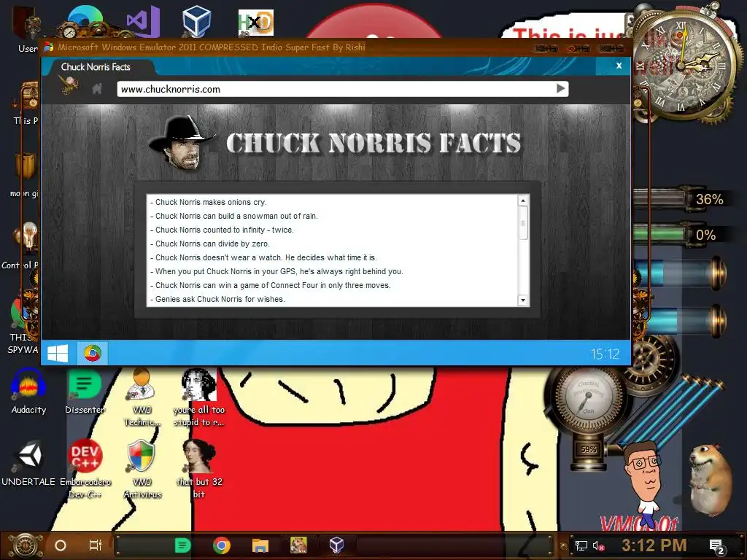
Task: Click the Cortana circle on the host taskbar
Action: click(x=61, y=545)
